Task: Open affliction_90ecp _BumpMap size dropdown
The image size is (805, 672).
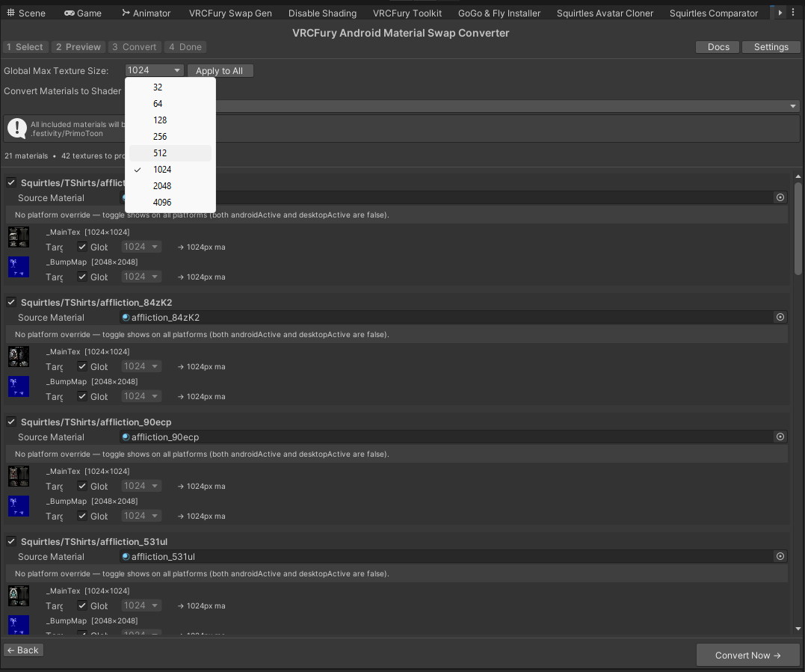Action: (x=141, y=516)
